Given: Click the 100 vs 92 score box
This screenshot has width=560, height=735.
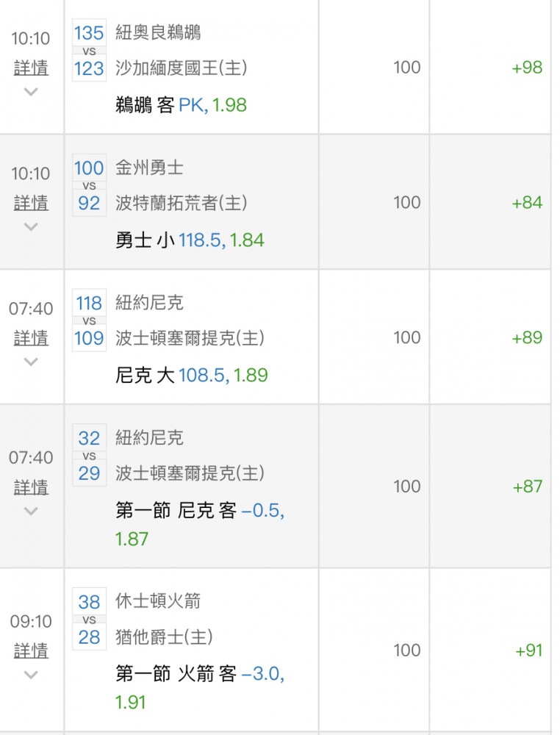Looking at the screenshot, I should (x=89, y=185).
